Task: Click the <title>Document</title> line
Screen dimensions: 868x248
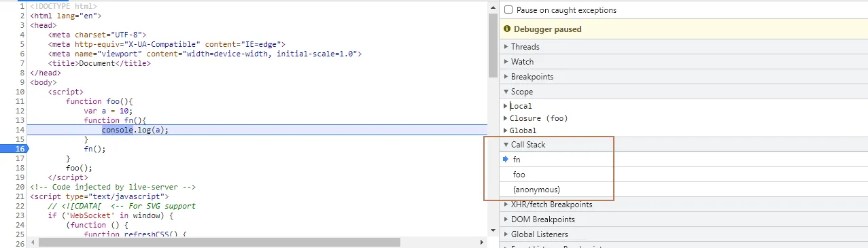Action: pyautogui.click(x=99, y=63)
